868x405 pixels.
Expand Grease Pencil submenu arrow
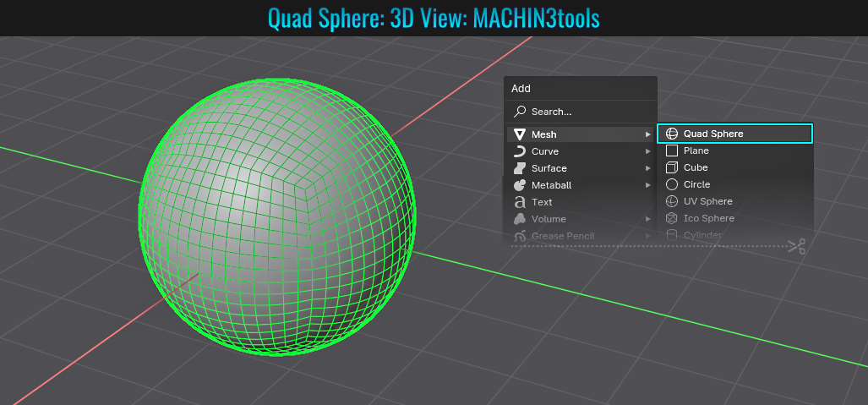click(x=647, y=236)
